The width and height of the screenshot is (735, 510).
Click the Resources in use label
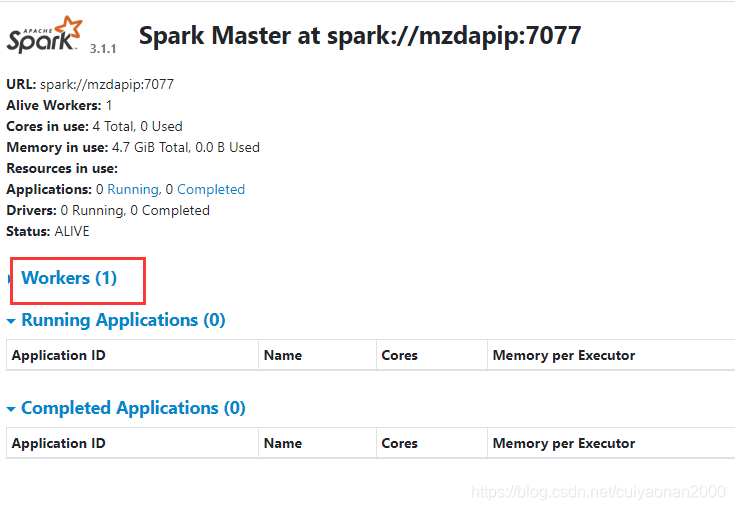[x=62, y=168]
